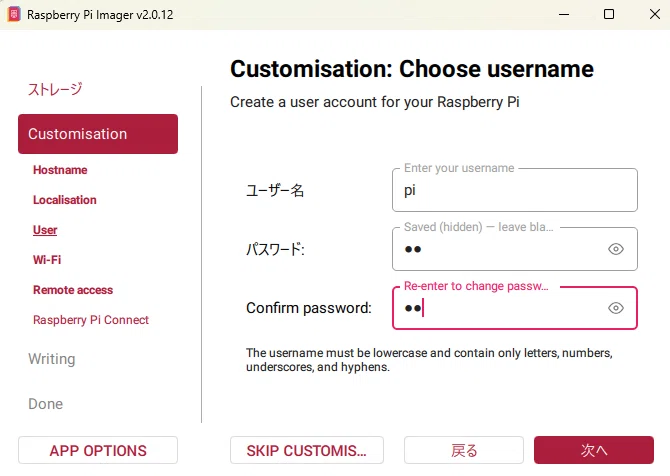This screenshot has height=476, width=670.
Task: Click the APP OPTIONS button
Action: click(98, 450)
